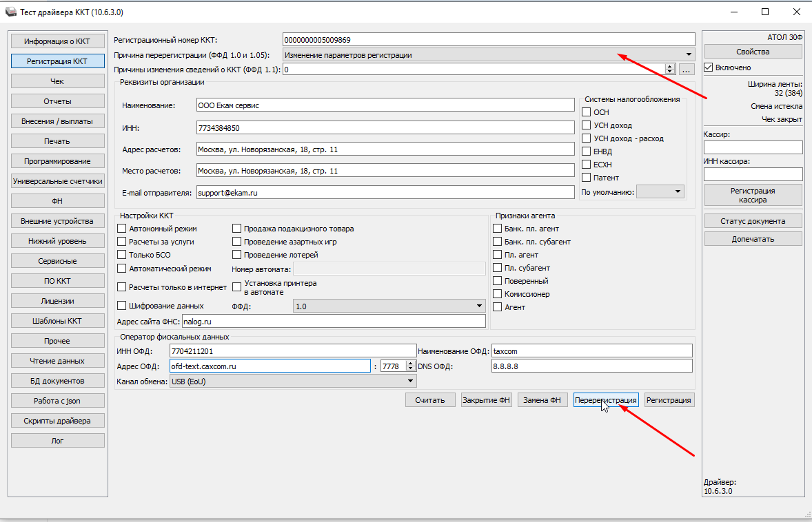812x522 pixels.
Task: Click the 'Допечатать' button
Action: click(x=753, y=239)
